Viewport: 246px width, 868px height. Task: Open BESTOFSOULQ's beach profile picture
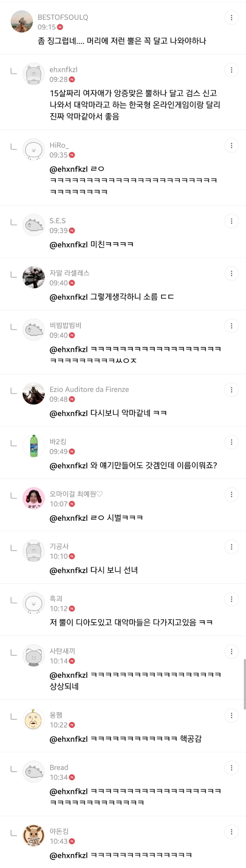[22, 21]
